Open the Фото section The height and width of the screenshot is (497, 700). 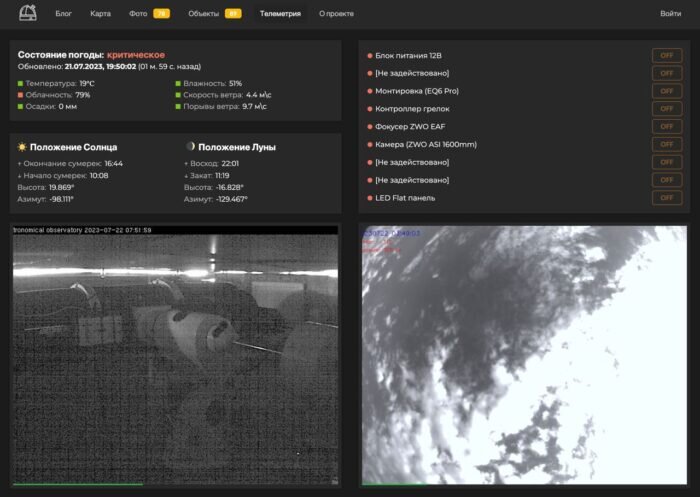138,13
